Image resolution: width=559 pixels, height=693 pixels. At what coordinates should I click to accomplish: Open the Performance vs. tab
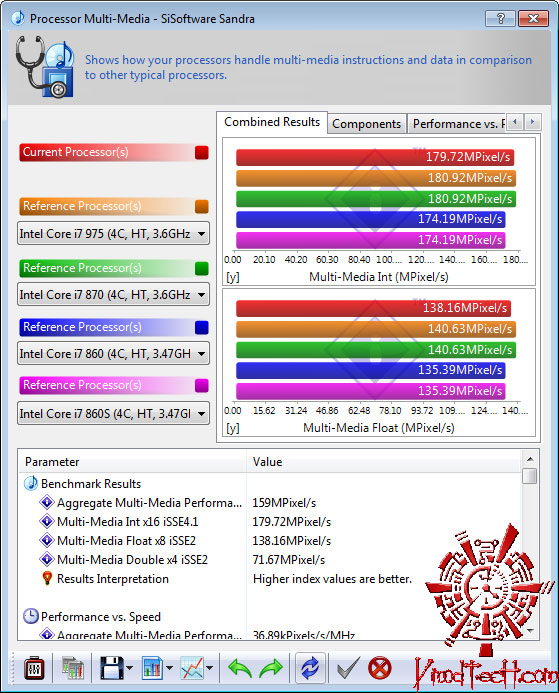tap(457, 124)
